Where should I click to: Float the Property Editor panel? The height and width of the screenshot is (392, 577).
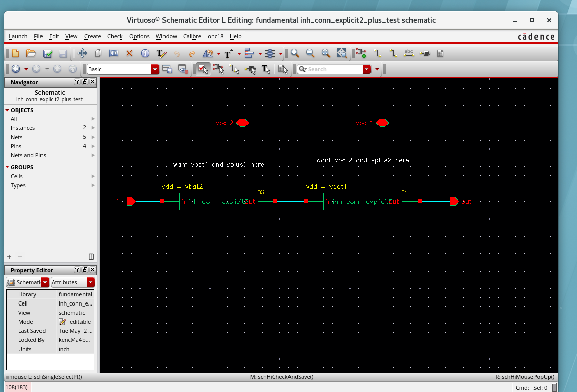[x=85, y=270]
